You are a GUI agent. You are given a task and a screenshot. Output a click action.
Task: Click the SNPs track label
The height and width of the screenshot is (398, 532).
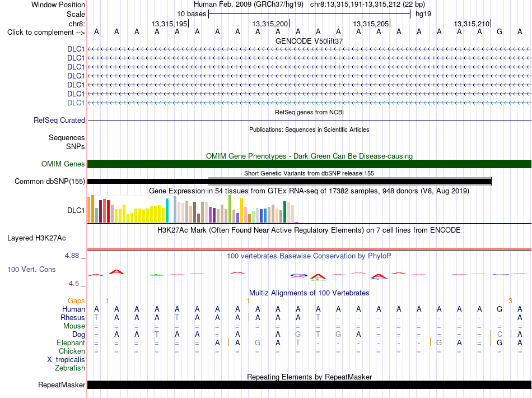[x=76, y=146]
